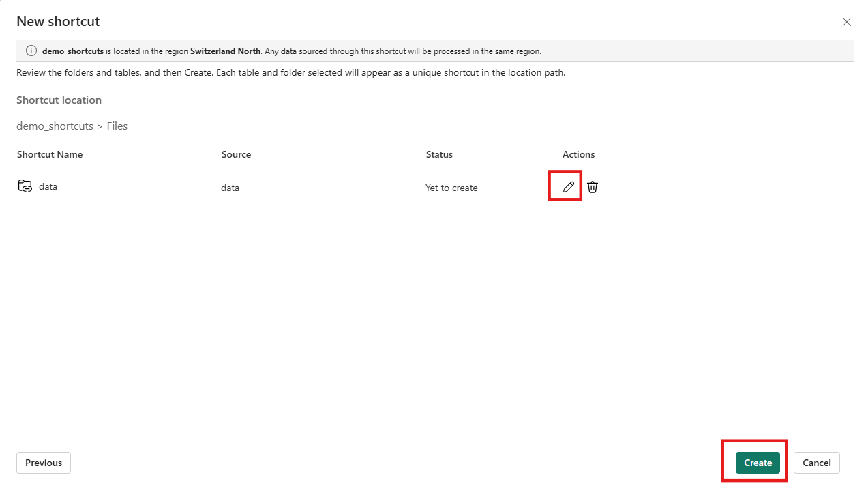Select the folder icon beside the data shortcut name
The height and width of the screenshot is (488, 868).
pos(25,185)
